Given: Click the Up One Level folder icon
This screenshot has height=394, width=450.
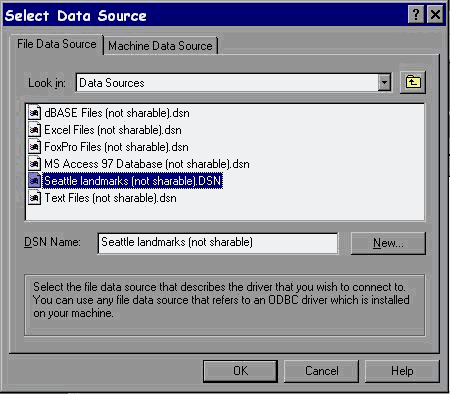Looking at the screenshot, I should pos(413,82).
